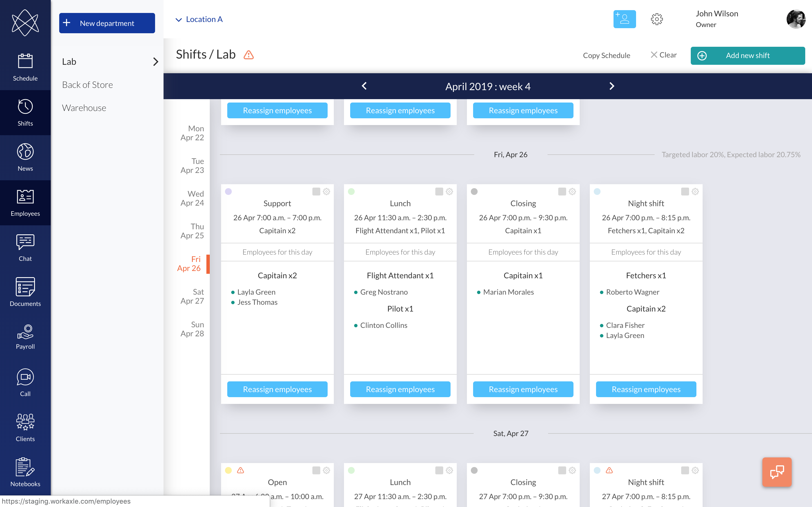Click the add-user icon in the top bar
812x507 pixels.
click(x=624, y=19)
